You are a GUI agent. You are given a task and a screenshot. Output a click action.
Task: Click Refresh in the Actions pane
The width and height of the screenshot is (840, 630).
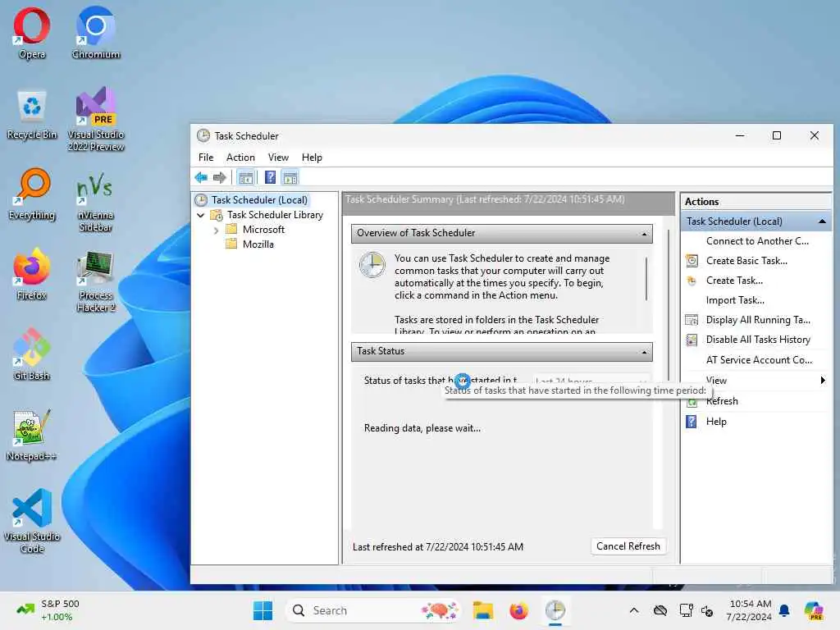pyautogui.click(x=722, y=401)
